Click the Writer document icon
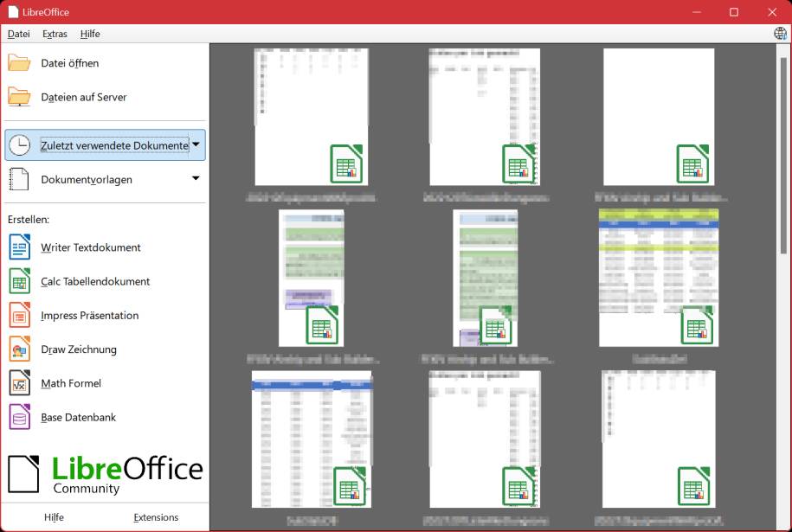The image size is (792, 532). 20,247
